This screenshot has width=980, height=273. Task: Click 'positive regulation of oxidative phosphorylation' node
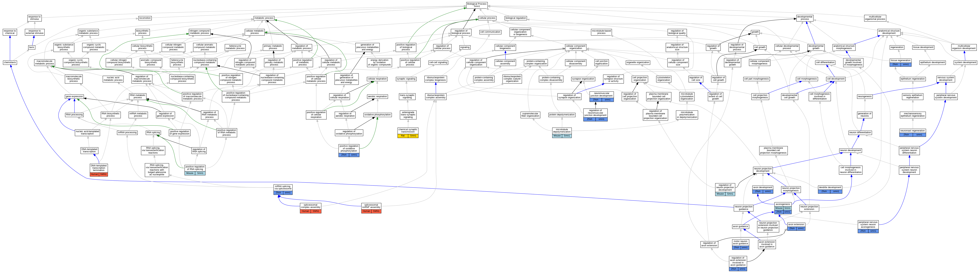349,150
